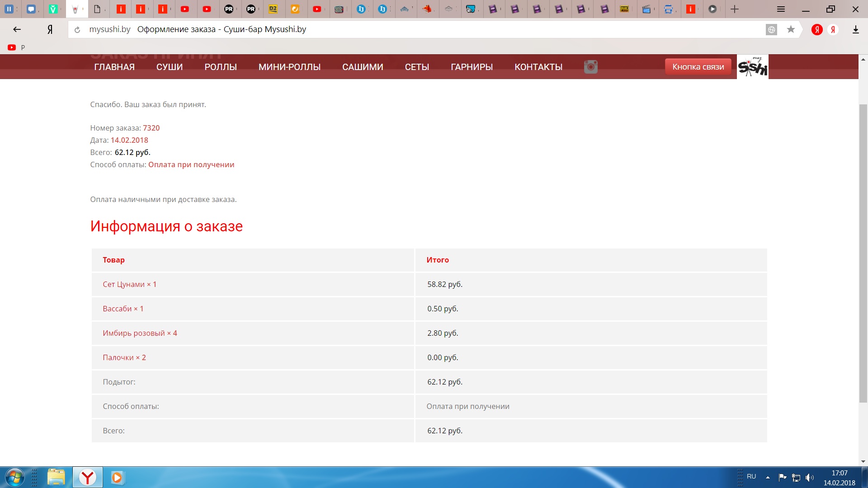Bookmark page with the star icon
This screenshot has height=488, width=868.
[791, 29]
